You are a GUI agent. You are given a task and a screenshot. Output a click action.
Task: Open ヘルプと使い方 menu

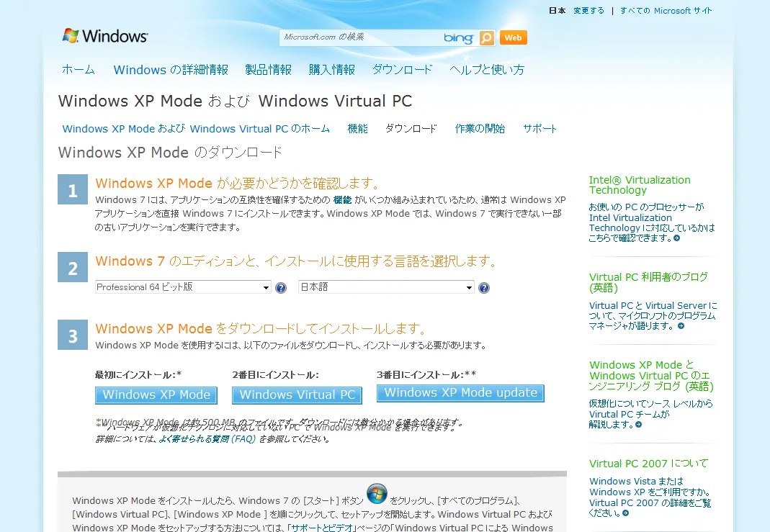[487, 70]
